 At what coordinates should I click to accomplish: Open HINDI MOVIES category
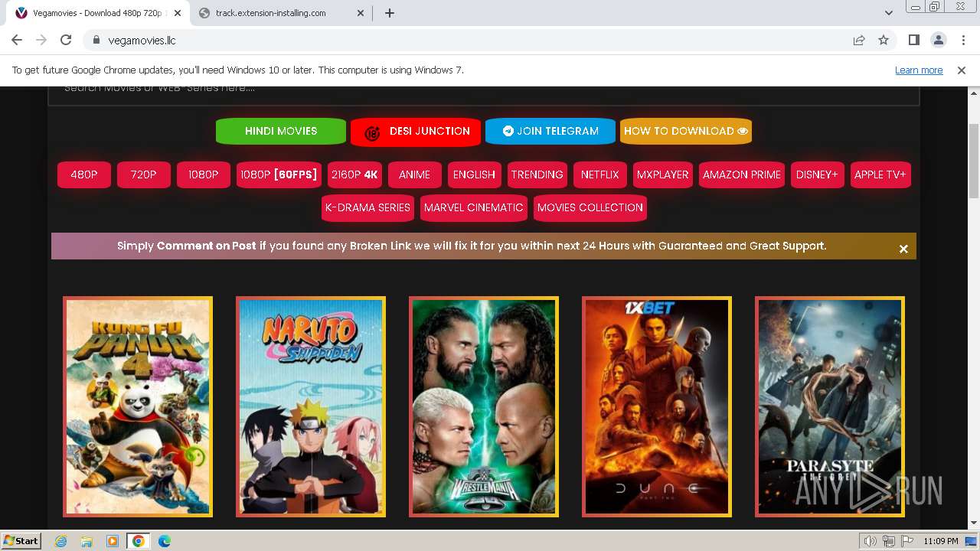281,131
